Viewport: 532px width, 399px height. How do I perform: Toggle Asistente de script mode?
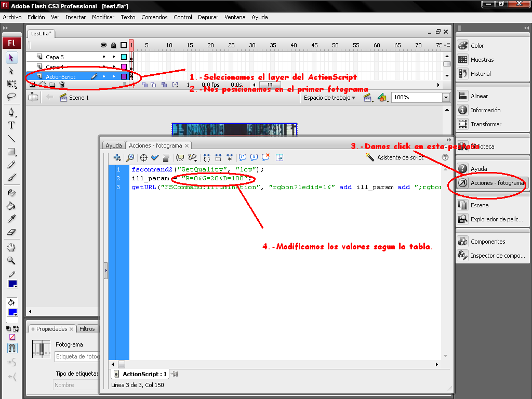[x=395, y=157]
